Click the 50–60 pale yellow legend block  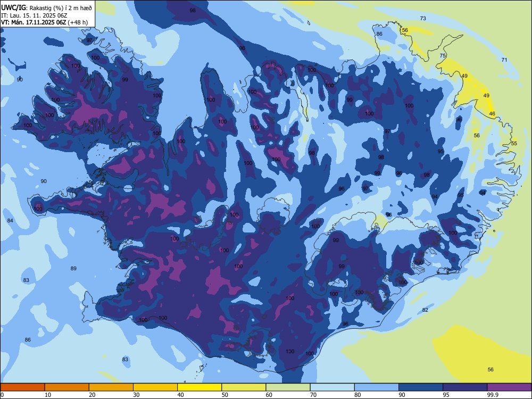click(244, 387)
